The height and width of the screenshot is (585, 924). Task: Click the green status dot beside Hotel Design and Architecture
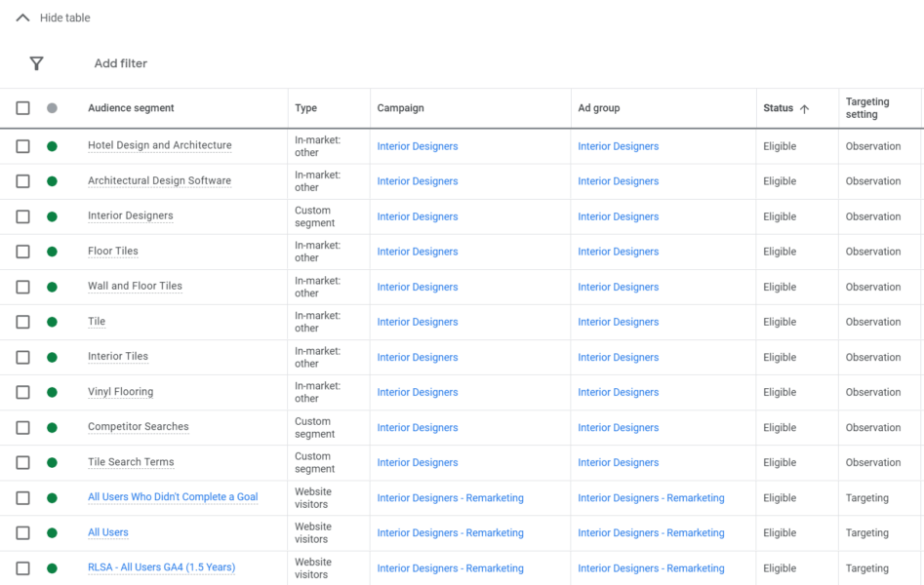click(x=52, y=145)
